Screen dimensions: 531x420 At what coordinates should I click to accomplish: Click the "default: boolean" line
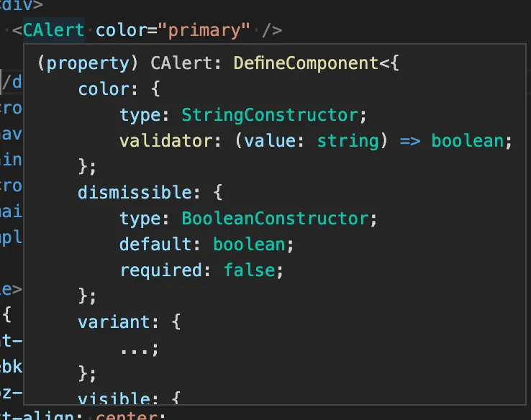(206, 245)
